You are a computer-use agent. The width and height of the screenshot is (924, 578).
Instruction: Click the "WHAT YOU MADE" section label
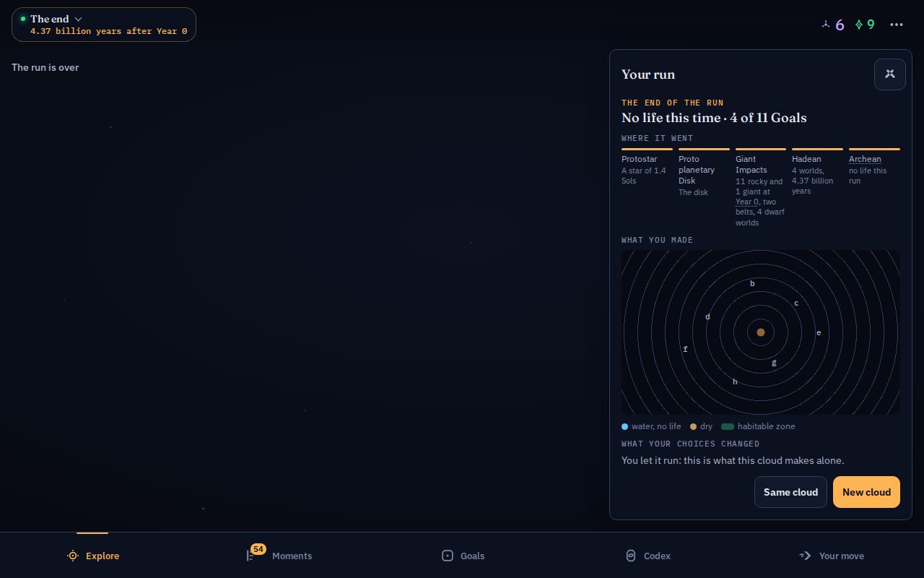tap(657, 240)
